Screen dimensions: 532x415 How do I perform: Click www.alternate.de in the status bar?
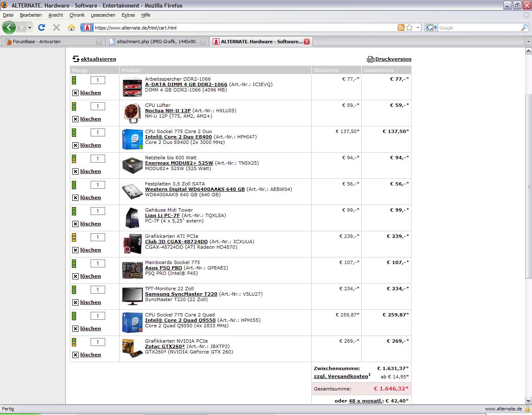(x=503, y=409)
